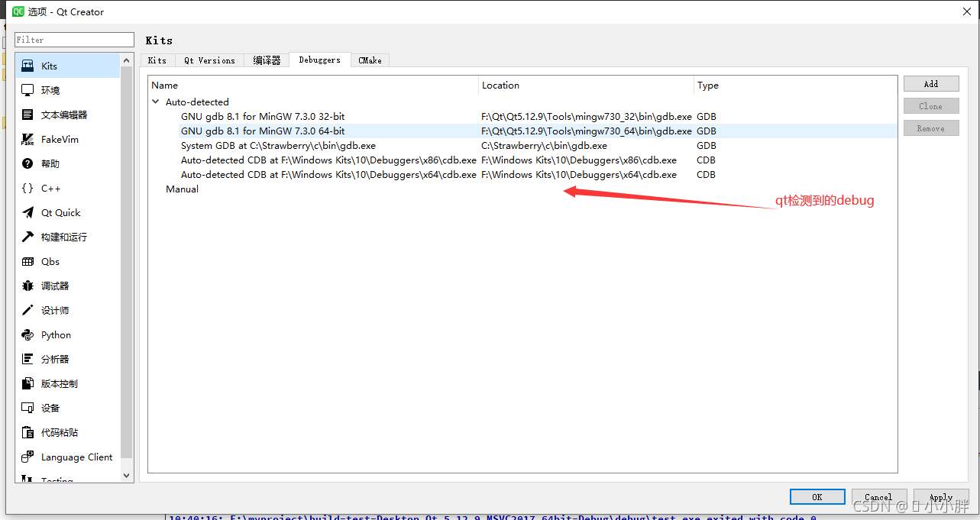Click the Name column header

pos(314,86)
